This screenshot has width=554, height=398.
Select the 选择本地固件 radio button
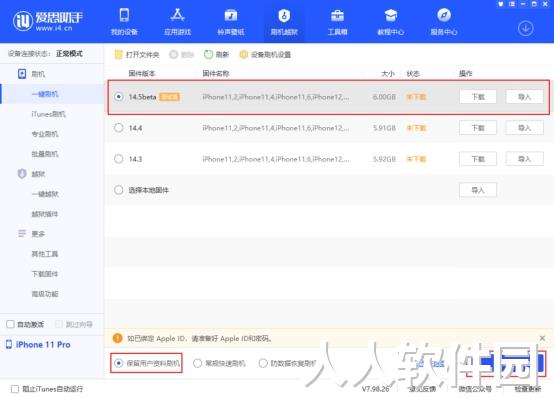click(119, 190)
